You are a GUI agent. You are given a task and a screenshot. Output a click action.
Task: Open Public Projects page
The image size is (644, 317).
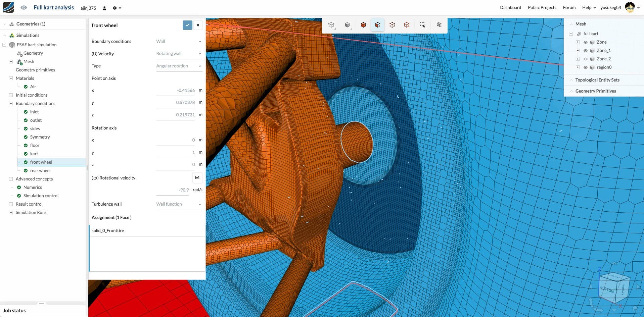(x=542, y=7)
